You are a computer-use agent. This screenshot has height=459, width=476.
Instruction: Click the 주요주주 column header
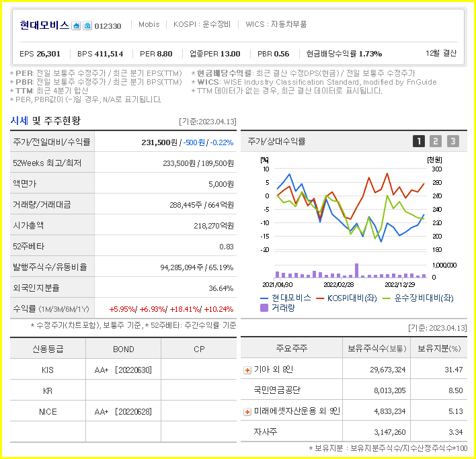291,348
